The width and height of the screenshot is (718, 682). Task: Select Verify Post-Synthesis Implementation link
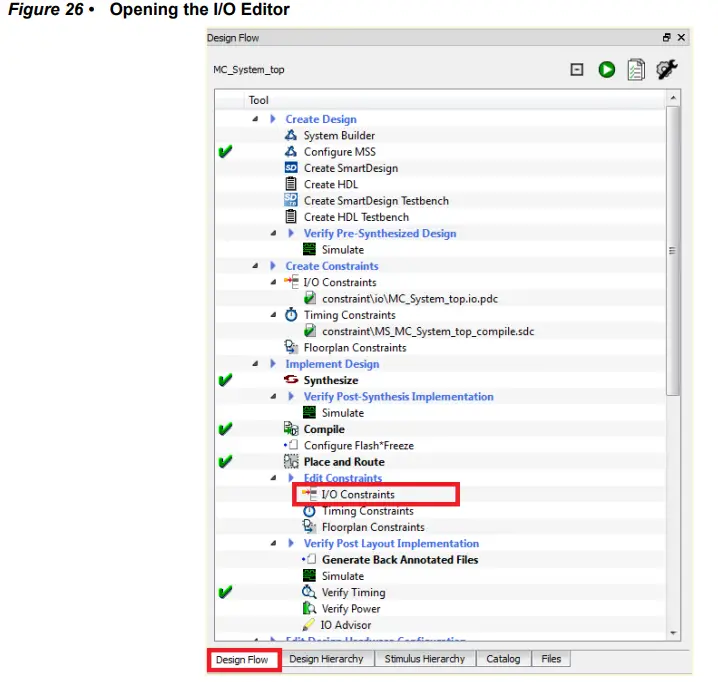[399, 396]
